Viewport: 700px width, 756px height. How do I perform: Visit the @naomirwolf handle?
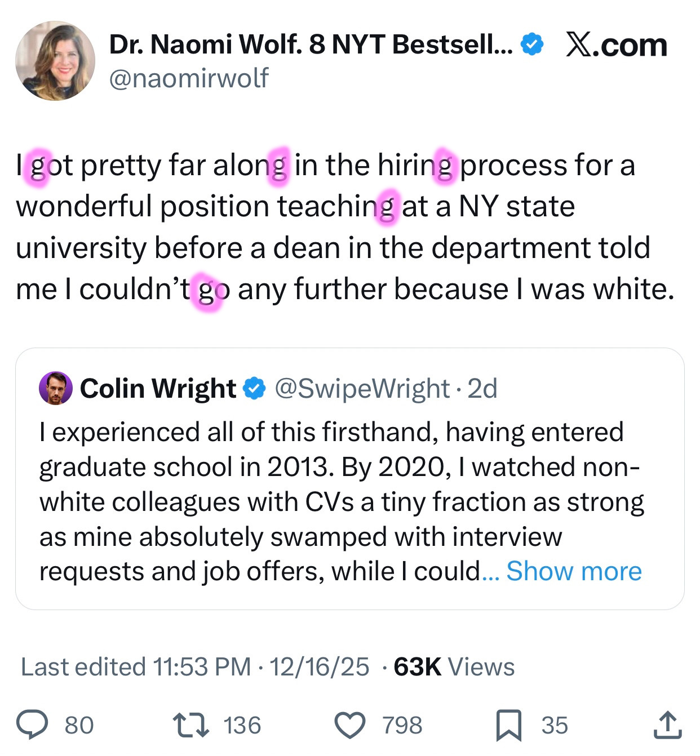click(188, 78)
